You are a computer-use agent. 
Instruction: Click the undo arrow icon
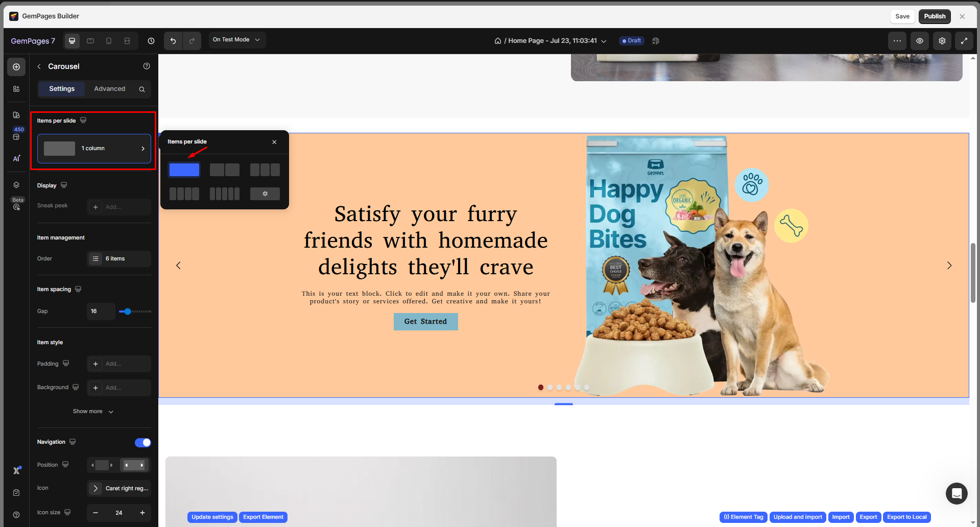tap(173, 41)
